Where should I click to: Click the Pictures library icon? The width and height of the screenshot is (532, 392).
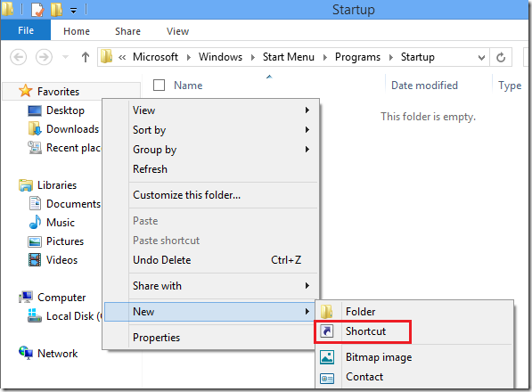(35, 241)
